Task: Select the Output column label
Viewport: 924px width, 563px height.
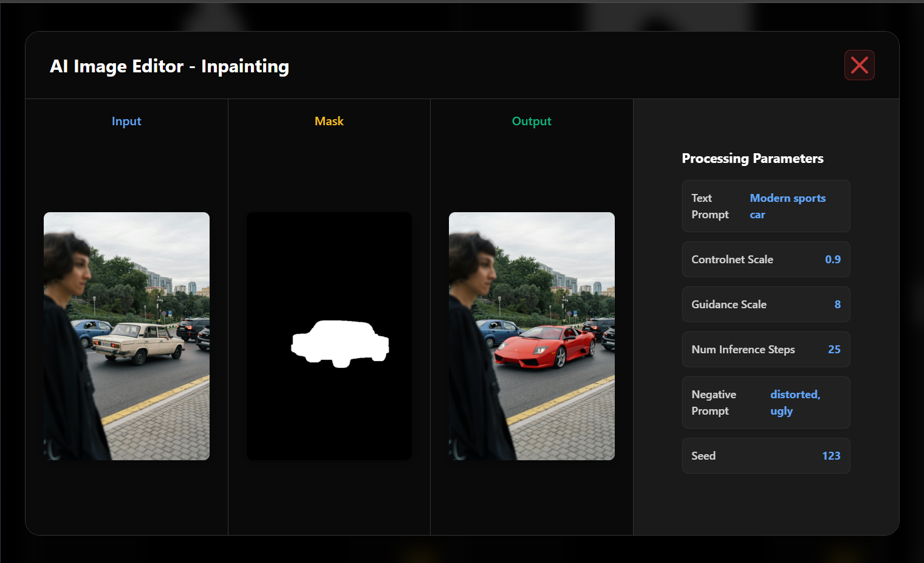Action: 532,121
